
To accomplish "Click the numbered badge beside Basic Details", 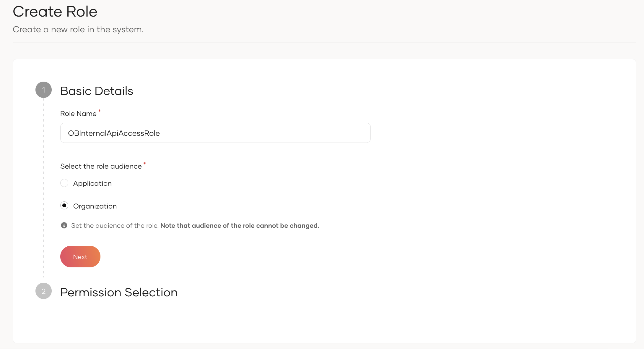I will point(44,90).
